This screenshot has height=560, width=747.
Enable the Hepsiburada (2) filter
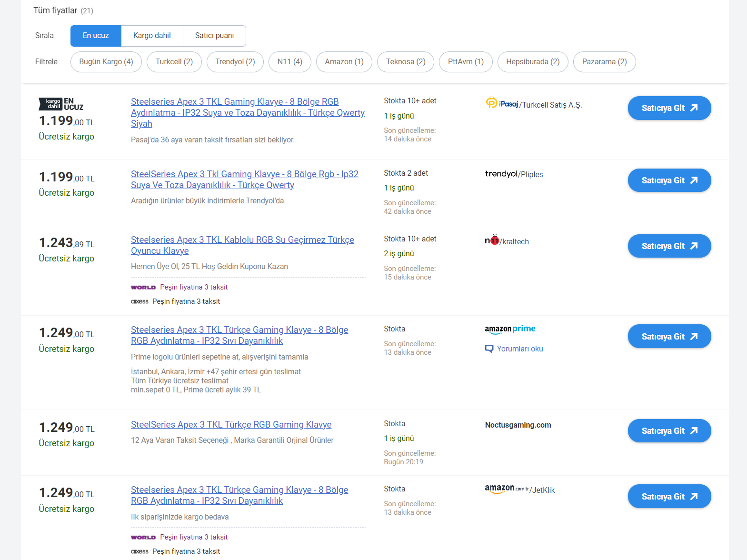[532, 62]
